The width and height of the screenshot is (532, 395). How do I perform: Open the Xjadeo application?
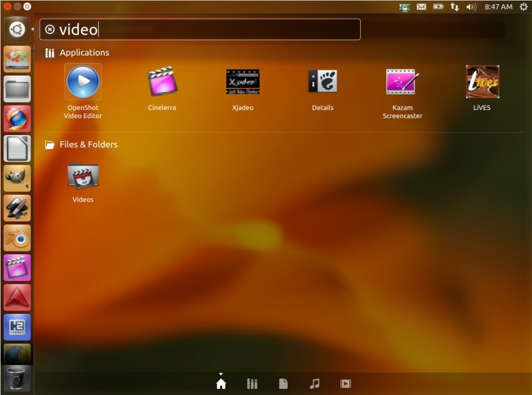click(x=243, y=90)
